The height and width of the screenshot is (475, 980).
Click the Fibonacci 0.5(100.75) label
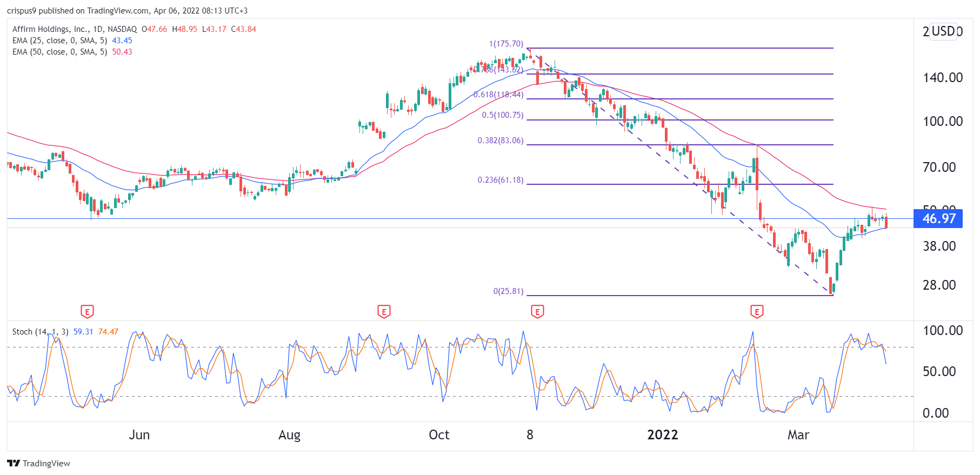pyautogui.click(x=503, y=115)
